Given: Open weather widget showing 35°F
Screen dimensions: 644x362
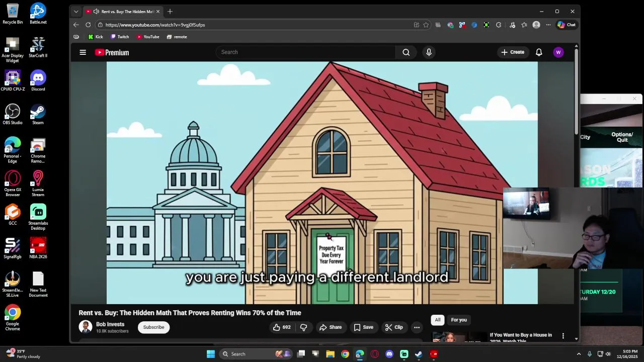Looking at the screenshot, I should (x=23, y=354).
